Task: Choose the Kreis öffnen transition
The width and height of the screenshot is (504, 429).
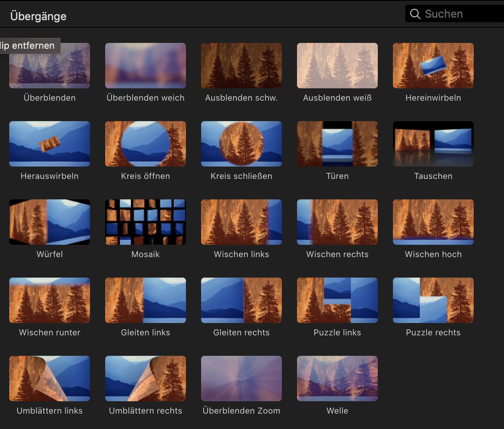Action: point(146,144)
